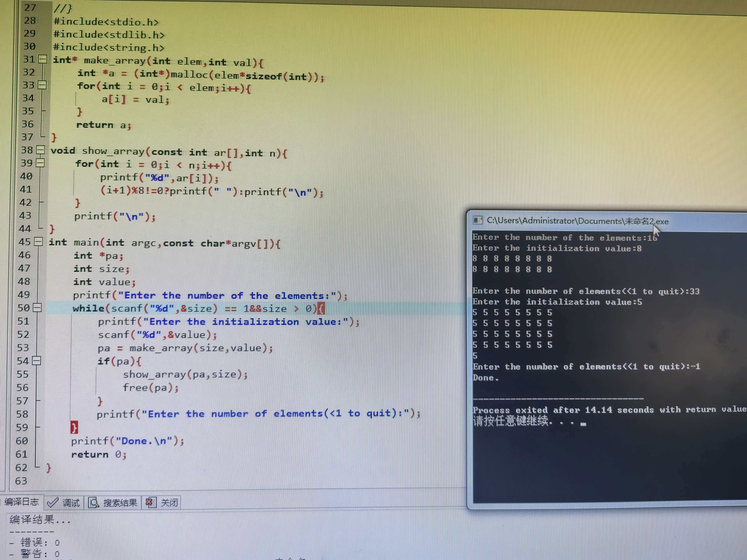Switch to the 编译日志 tab
This screenshot has width=747, height=560.
click(x=22, y=502)
